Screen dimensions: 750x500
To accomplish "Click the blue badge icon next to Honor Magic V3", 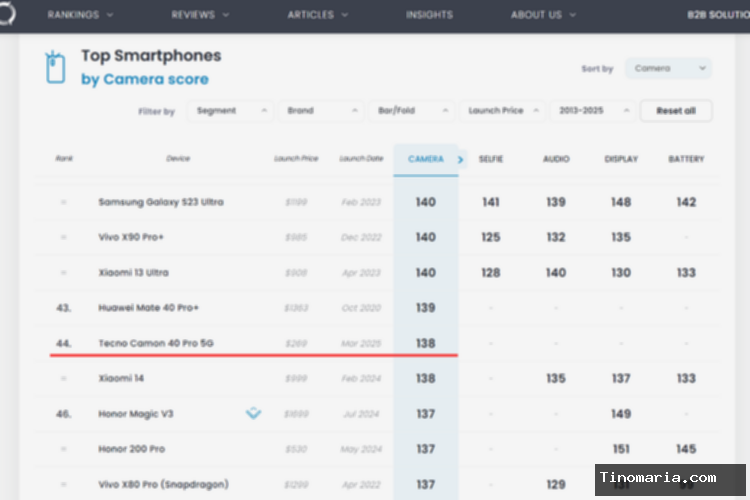I will tap(254, 413).
